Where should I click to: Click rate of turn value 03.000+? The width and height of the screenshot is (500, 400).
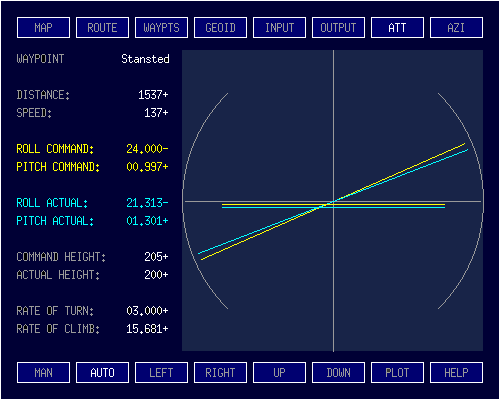pyautogui.click(x=147, y=311)
